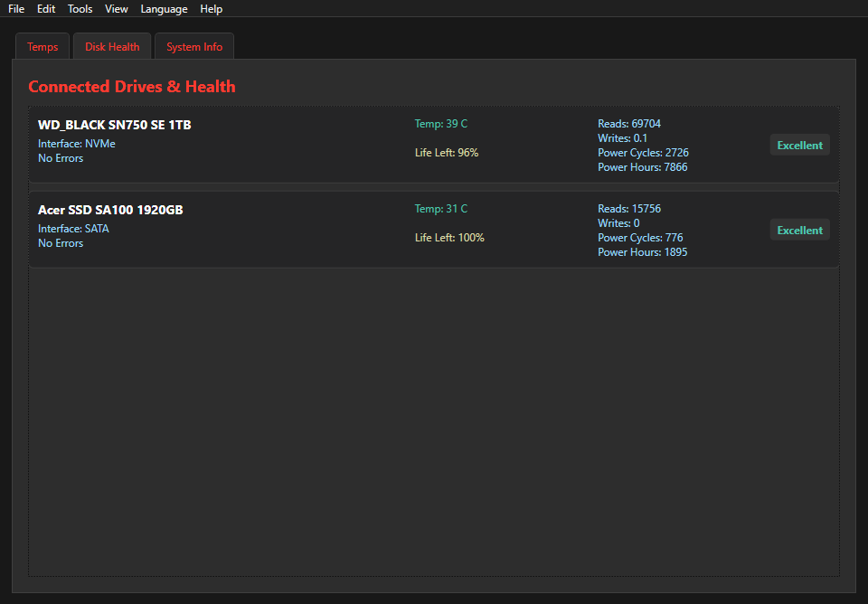This screenshot has height=604, width=868.
Task: Click Life Left: 100% value
Action: click(x=449, y=238)
